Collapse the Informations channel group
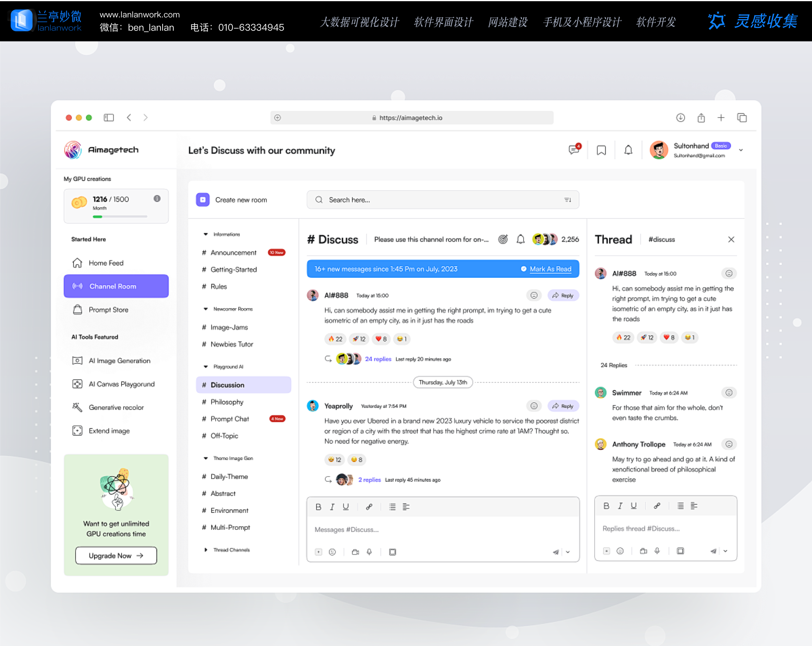 point(206,234)
